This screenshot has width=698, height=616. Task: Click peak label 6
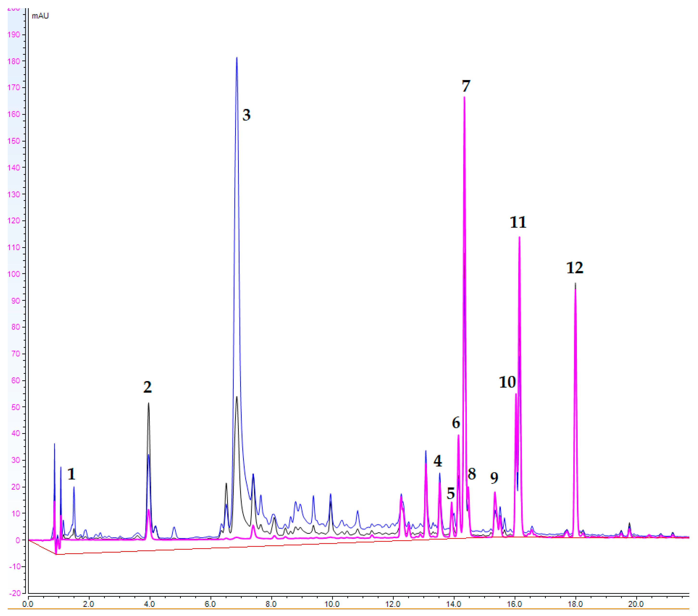tap(456, 423)
